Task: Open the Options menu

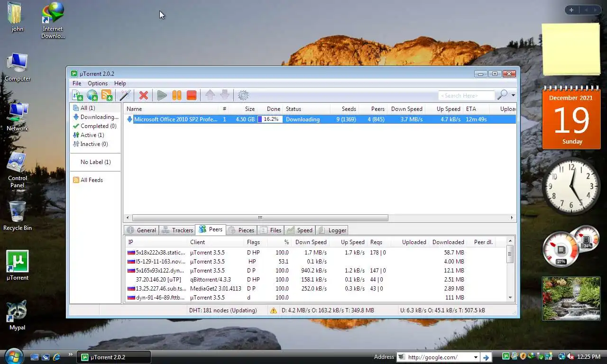Action: 98,83
